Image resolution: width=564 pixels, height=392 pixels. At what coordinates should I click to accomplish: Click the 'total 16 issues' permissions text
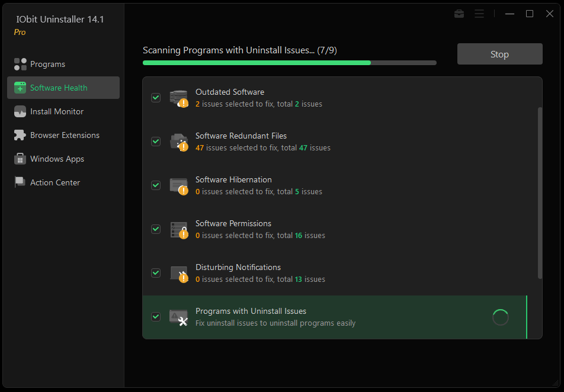tap(301, 236)
